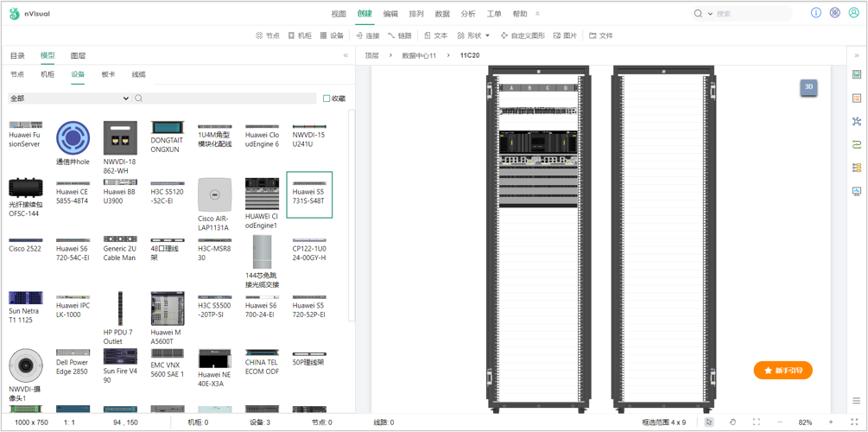Open the orange list panel icon
This screenshot has width=868, height=432.
click(x=857, y=98)
